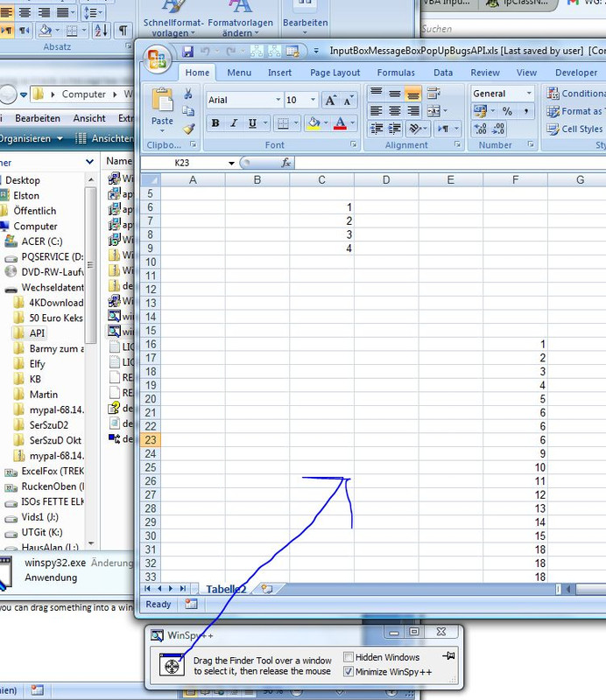This screenshot has width=606, height=700.
Task: Click the Insert Worksheet icon beside Tabelle2
Action: [267, 589]
